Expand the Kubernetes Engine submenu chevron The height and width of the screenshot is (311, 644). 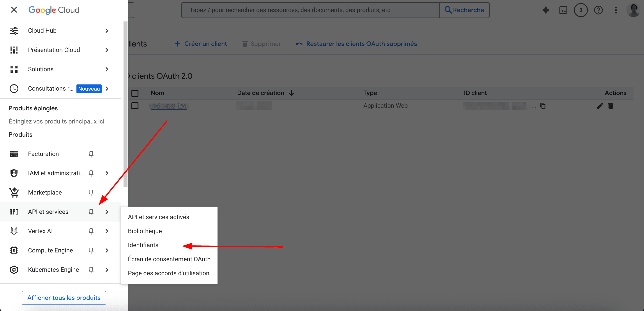pos(107,269)
